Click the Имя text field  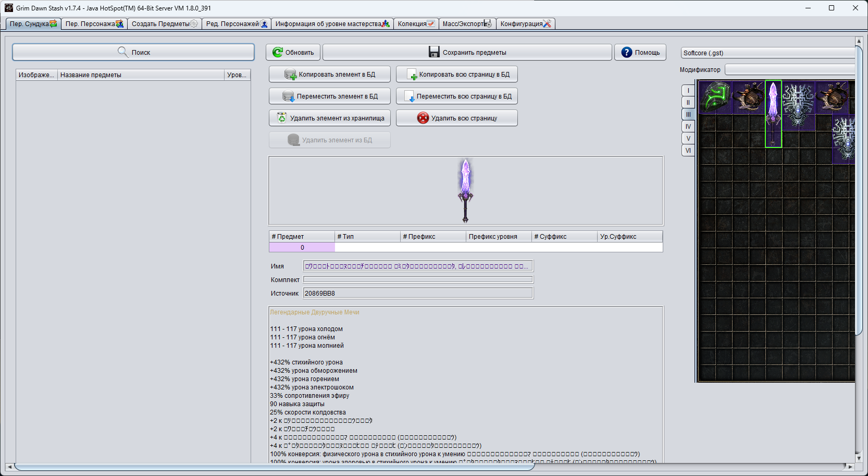pos(417,266)
